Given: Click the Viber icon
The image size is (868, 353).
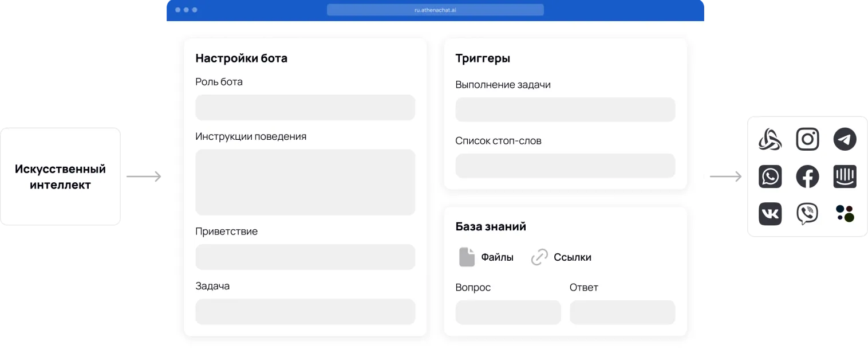Looking at the screenshot, I should 807,214.
